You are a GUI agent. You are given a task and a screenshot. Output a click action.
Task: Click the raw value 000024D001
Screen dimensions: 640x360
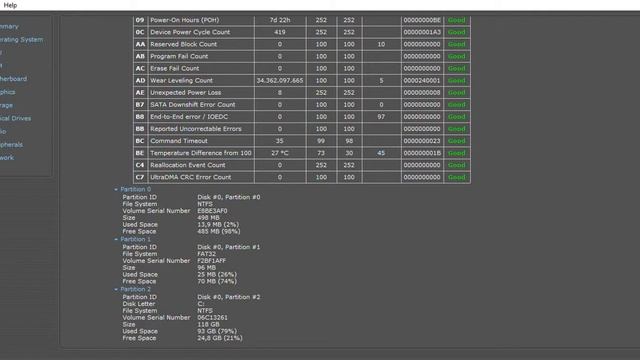point(422,80)
